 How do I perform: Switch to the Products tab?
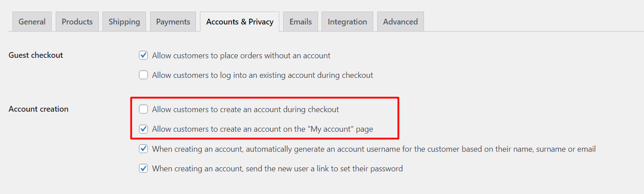click(77, 21)
